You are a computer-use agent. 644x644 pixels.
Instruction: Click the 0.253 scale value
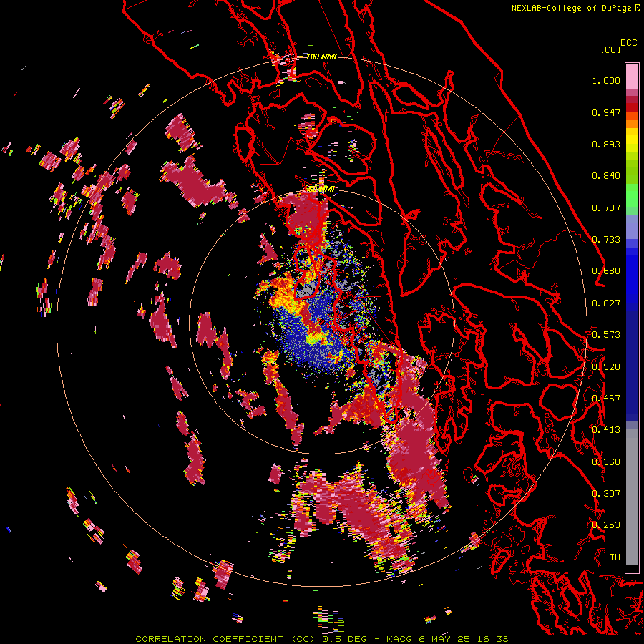coord(606,525)
